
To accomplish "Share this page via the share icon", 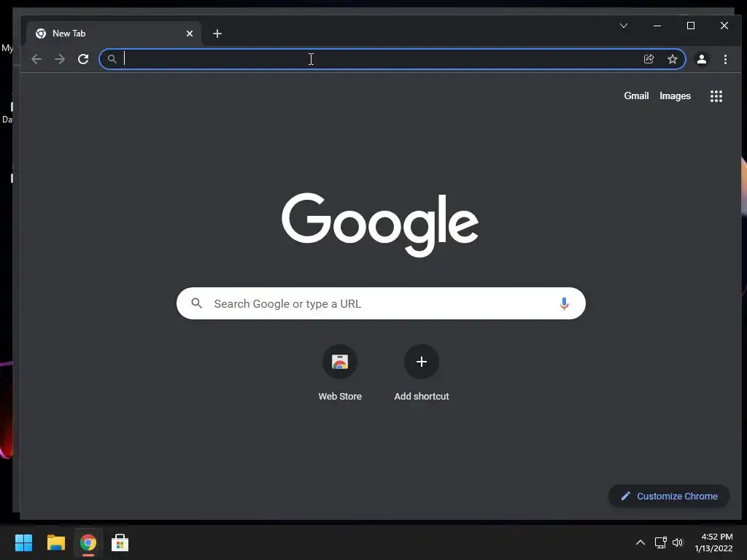I will tap(649, 59).
